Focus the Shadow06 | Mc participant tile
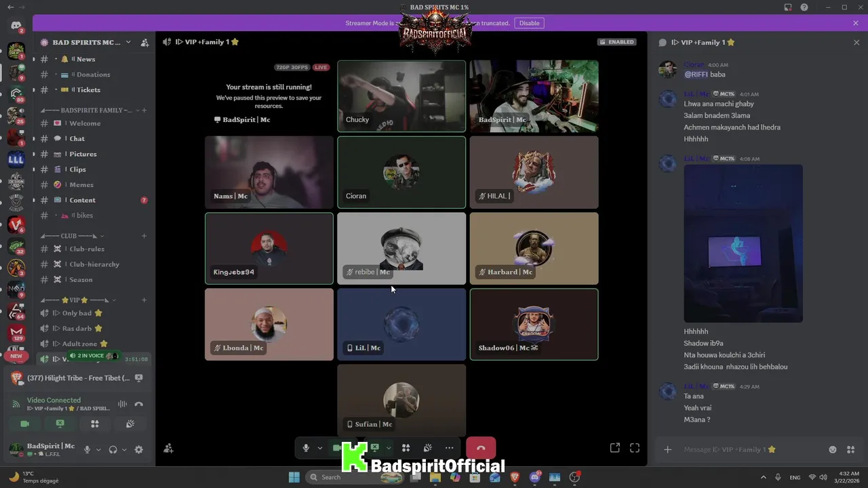 [x=534, y=324]
